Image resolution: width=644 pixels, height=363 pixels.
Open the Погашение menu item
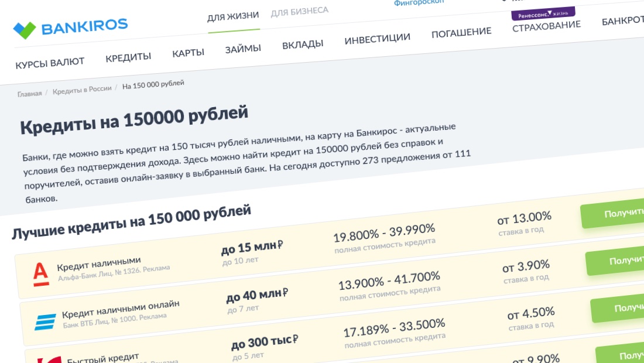coord(461,32)
